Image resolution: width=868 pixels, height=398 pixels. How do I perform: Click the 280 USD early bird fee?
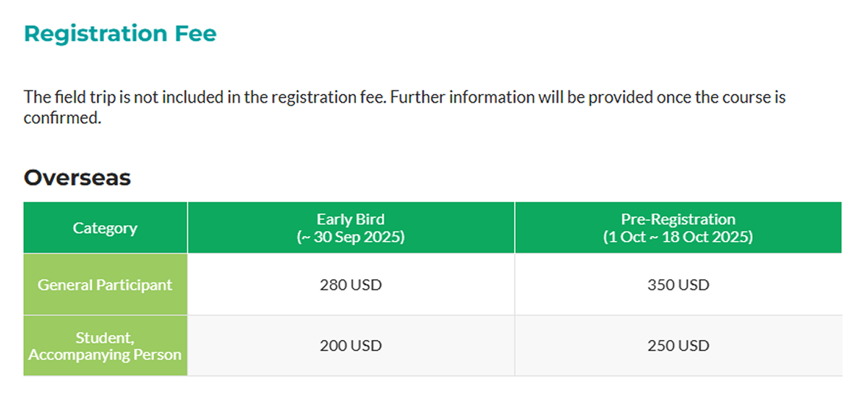[351, 285]
